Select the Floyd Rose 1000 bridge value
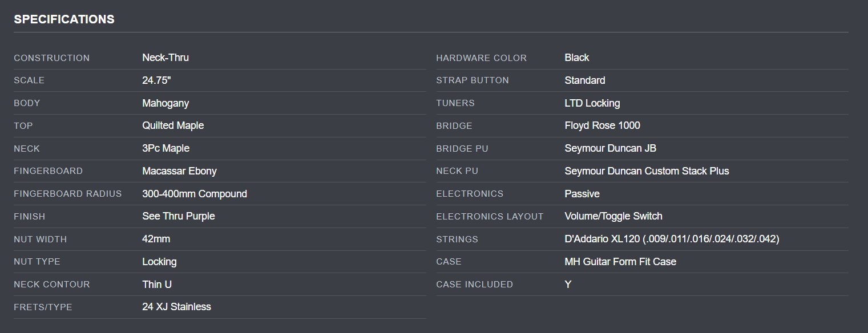 (602, 125)
